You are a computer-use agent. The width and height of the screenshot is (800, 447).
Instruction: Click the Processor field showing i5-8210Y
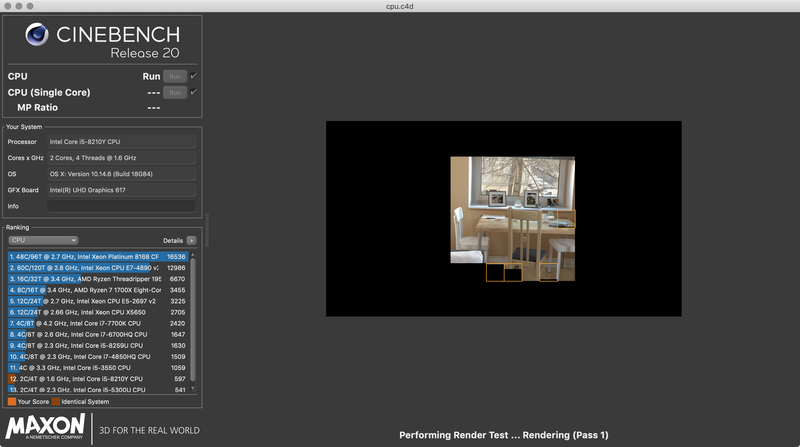[x=121, y=142]
